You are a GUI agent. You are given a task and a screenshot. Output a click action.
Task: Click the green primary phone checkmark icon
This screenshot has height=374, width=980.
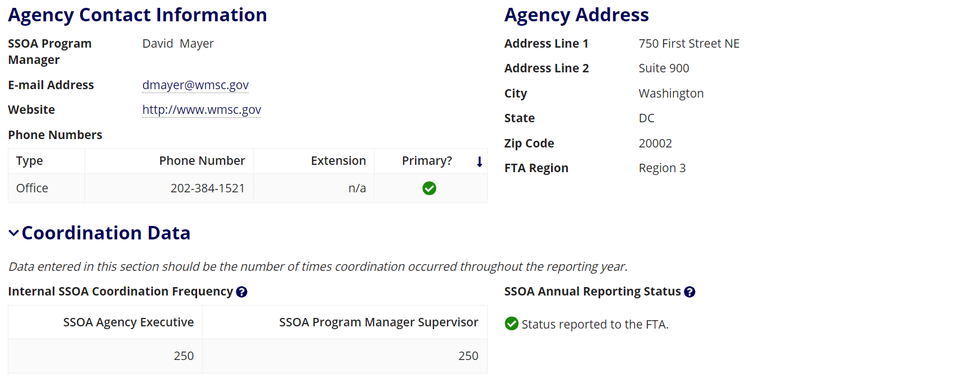click(430, 188)
